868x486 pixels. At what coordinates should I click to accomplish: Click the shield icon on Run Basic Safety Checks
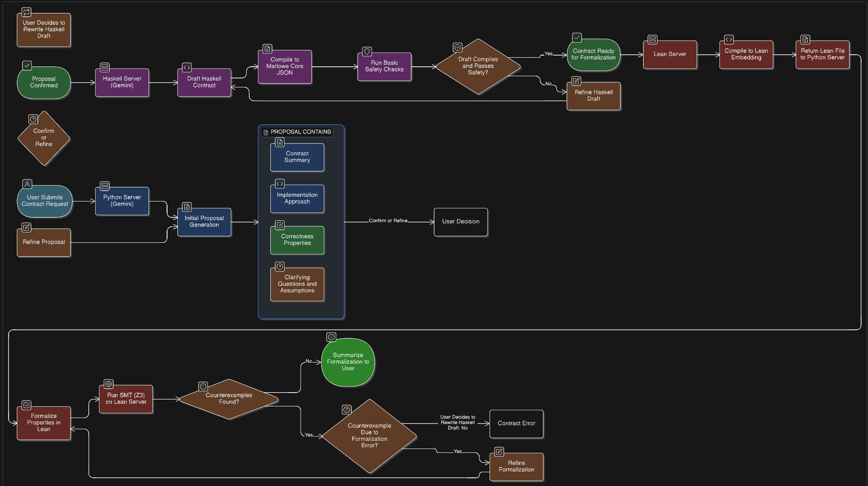tap(367, 52)
